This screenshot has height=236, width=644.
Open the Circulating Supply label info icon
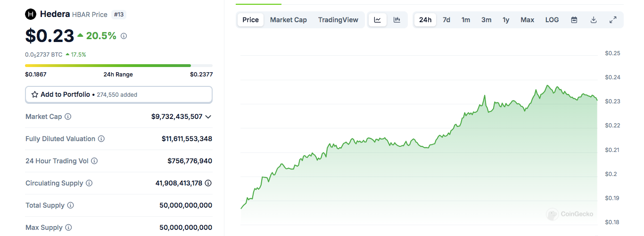(89, 183)
